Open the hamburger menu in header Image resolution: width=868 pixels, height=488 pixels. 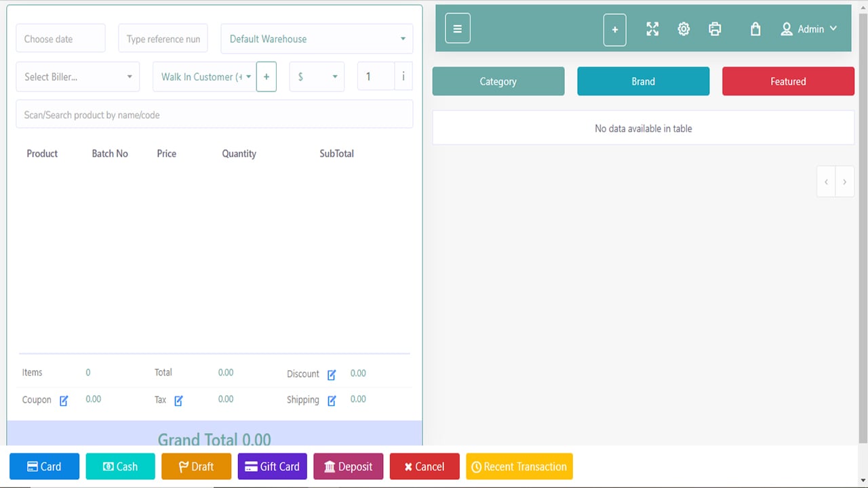pyautogui.click(x=458, y=29)
